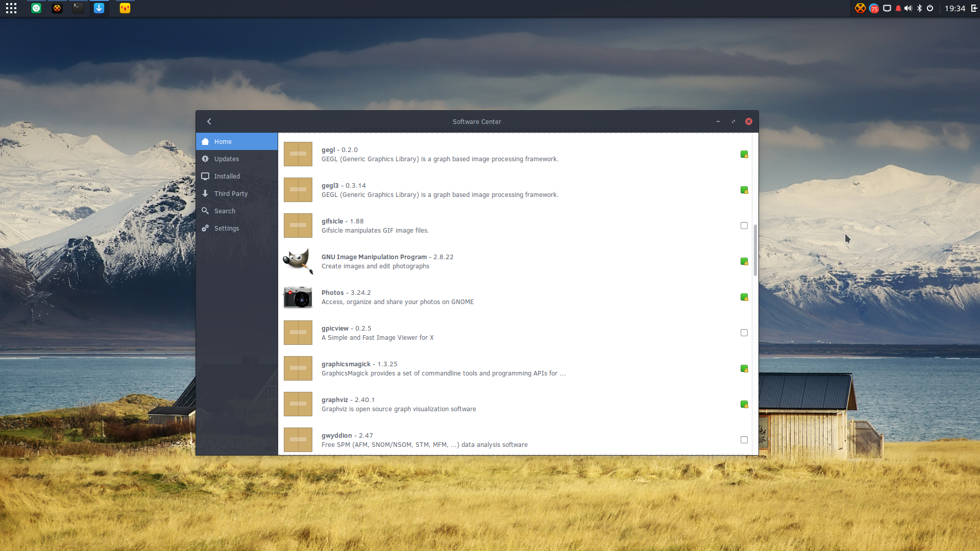Open the applications grid menu
This screenshot has width=980, height=551.
tap(11, 8)
